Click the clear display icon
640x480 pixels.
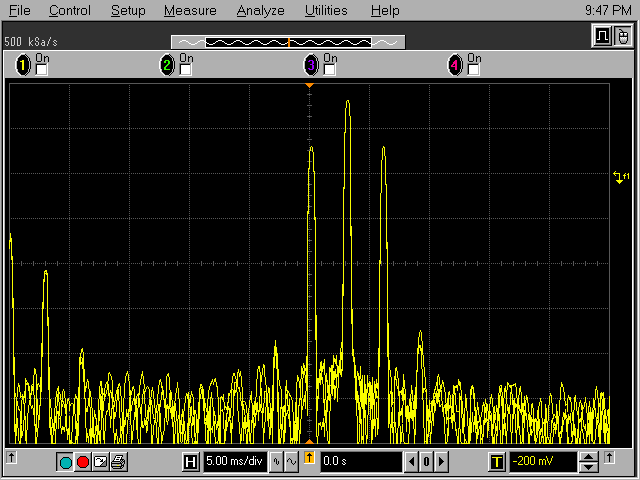pyautogui.click(x=100, y=462)
